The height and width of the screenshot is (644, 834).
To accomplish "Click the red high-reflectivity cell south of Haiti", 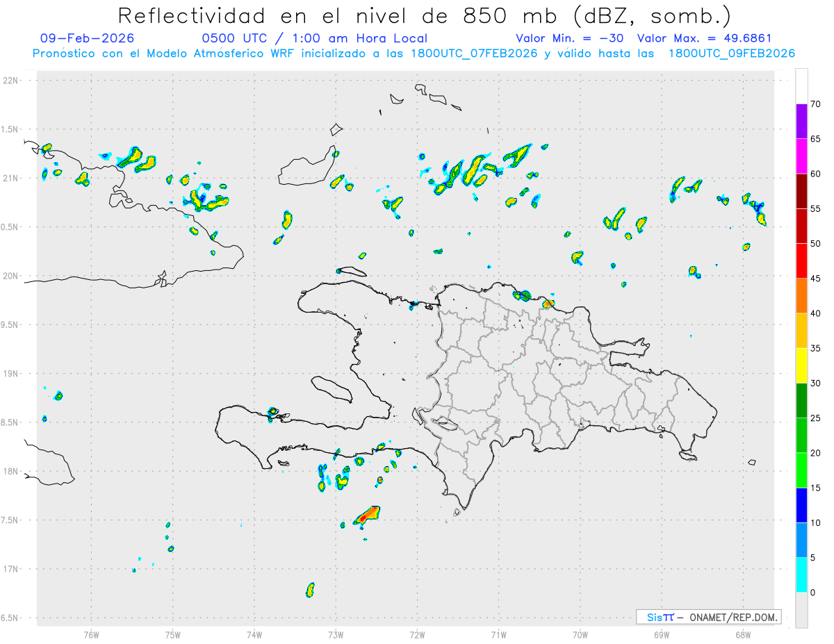I will tap(368, 515).
